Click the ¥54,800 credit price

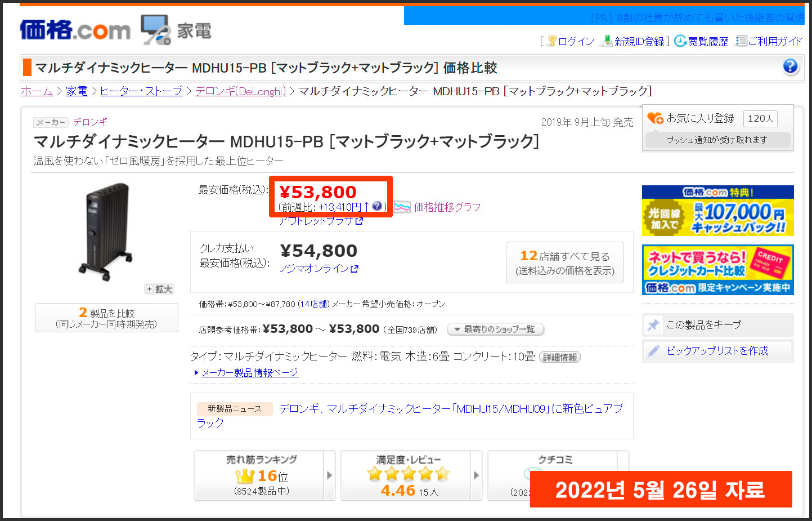click(x=318, y=251)
